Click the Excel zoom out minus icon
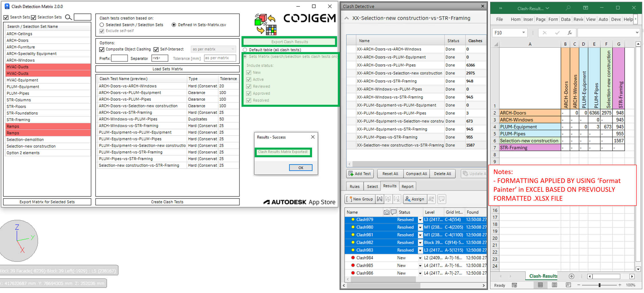This screenshot has height=293, width=644. (578, 285)
